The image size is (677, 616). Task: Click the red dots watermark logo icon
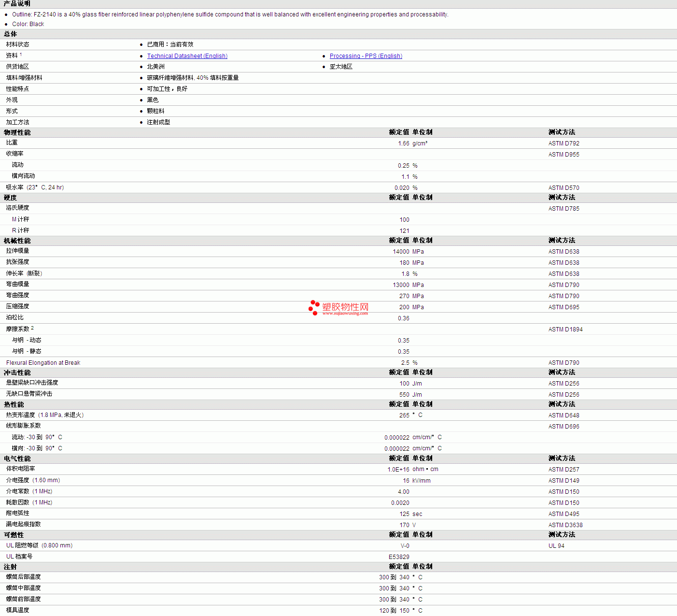tap(314, 307)
